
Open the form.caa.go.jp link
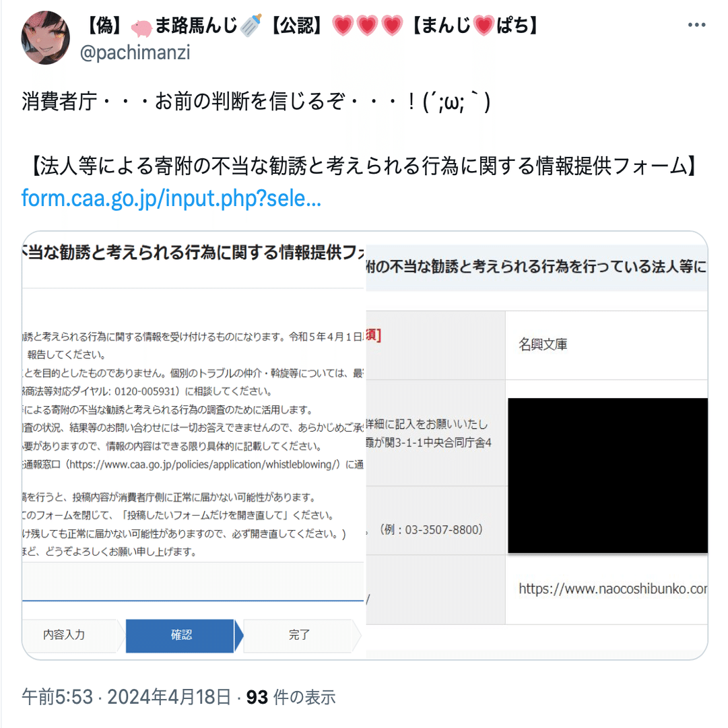tap(171, 198)
